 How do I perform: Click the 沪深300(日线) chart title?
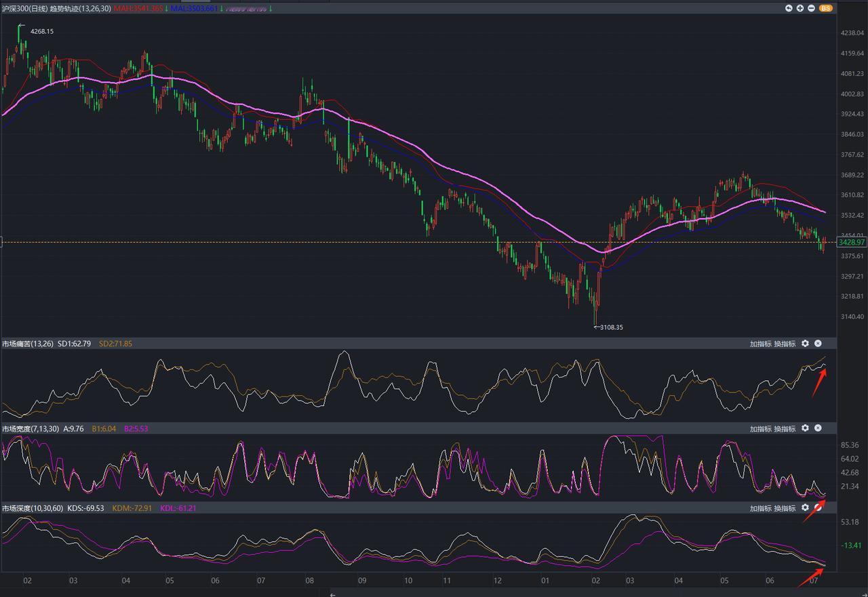[24, 8]
